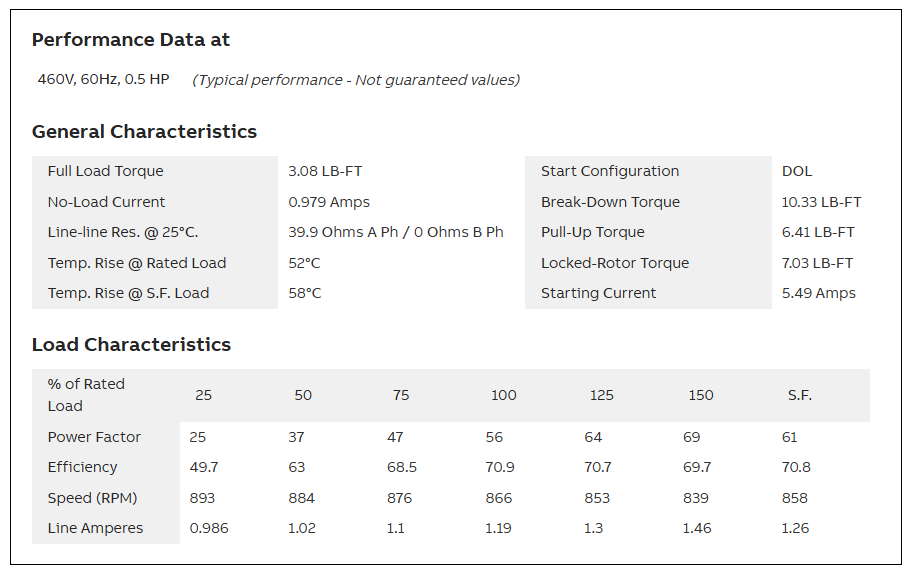Click the Locked-Rotor Torque label
The height and width of the screenshot is (575, 912).
coord(615,263)
